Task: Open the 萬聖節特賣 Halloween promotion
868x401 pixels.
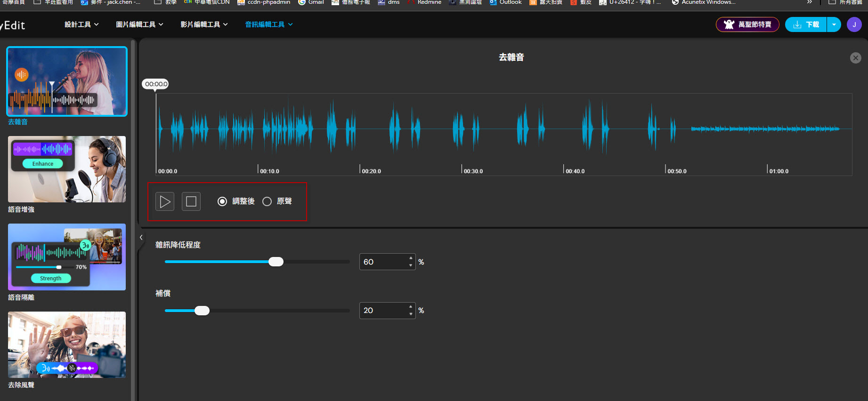Action: [747, 24]
